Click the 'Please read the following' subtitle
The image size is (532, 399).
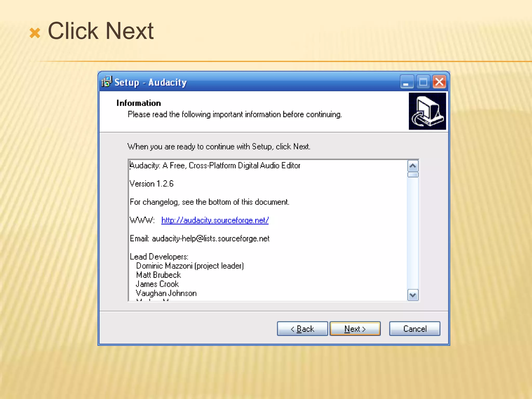click(x=235, y=115)
